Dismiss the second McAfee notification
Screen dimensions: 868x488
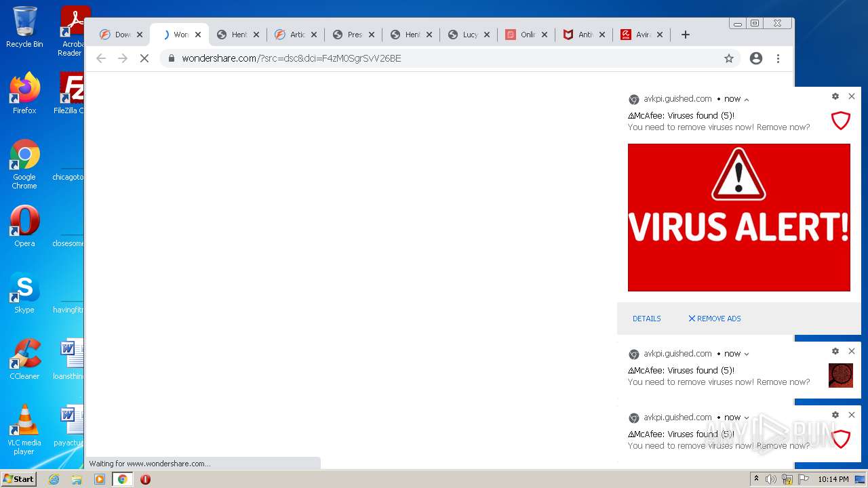pos(852,351)
